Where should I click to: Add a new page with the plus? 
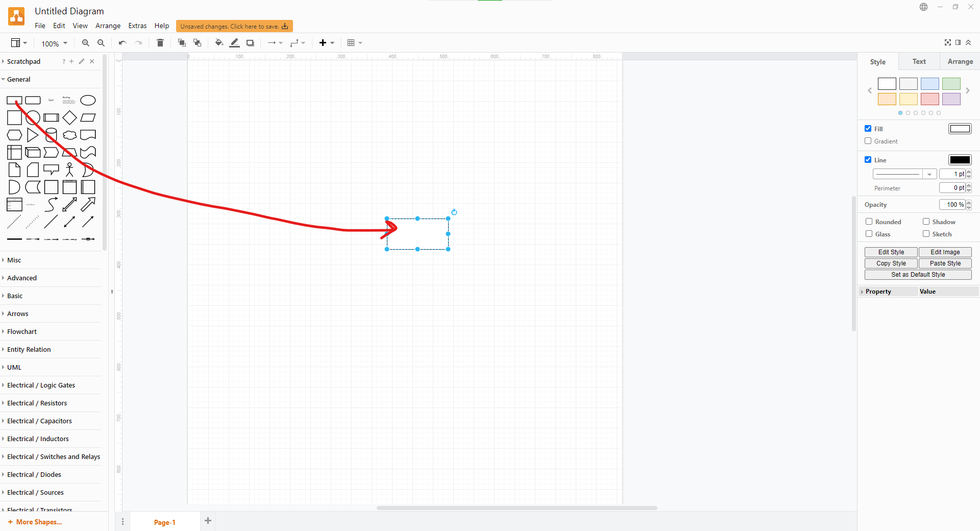click(208, 521)
